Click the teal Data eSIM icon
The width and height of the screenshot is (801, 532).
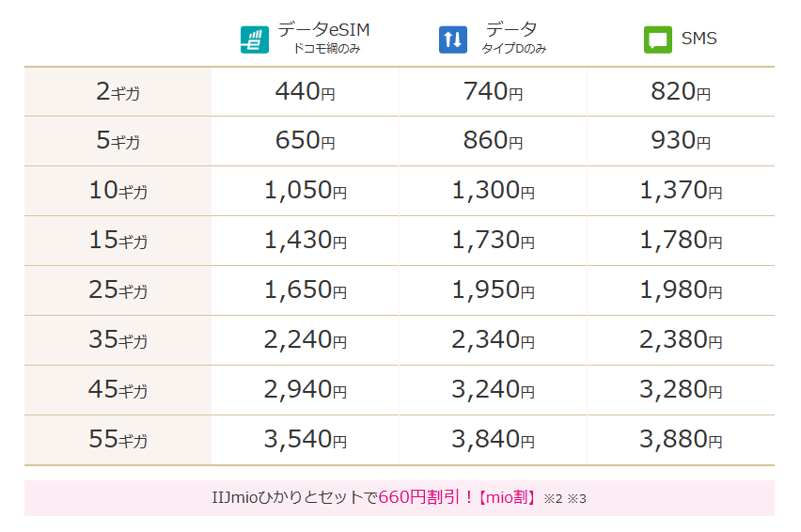255,39
